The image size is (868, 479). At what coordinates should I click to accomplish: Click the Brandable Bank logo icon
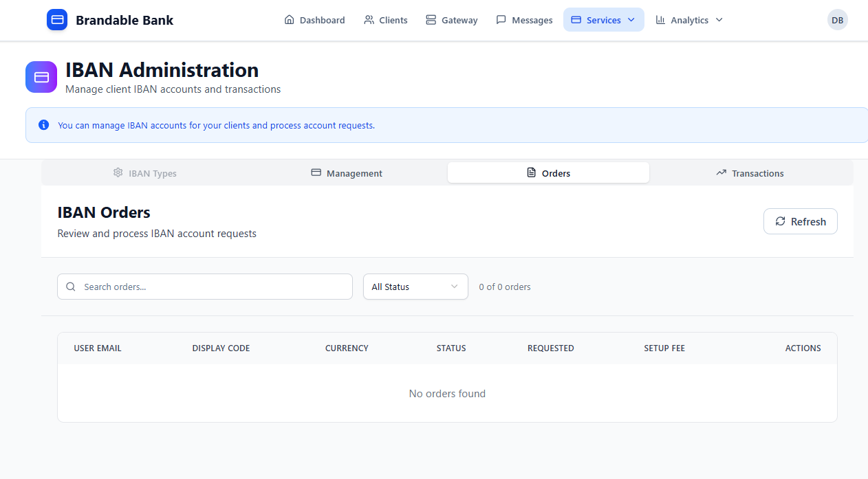tap(57, 20)
